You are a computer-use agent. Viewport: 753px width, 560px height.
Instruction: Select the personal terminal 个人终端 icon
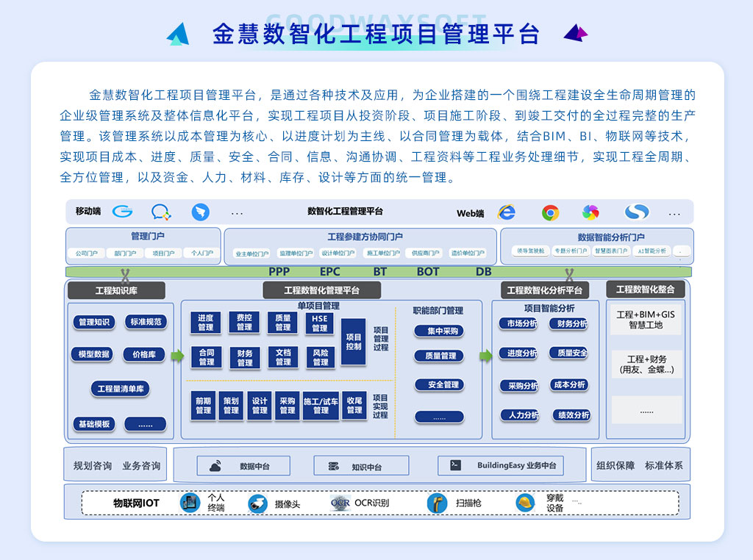190,503
